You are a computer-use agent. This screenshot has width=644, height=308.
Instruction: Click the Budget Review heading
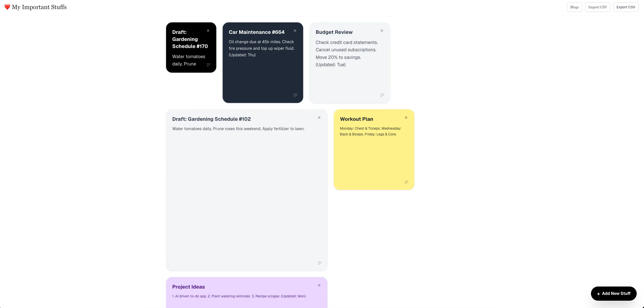(x=334, y=32)
